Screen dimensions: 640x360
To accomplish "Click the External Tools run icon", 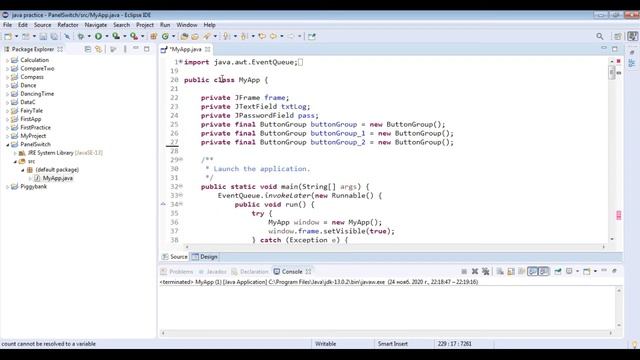I will click(134, 36).
